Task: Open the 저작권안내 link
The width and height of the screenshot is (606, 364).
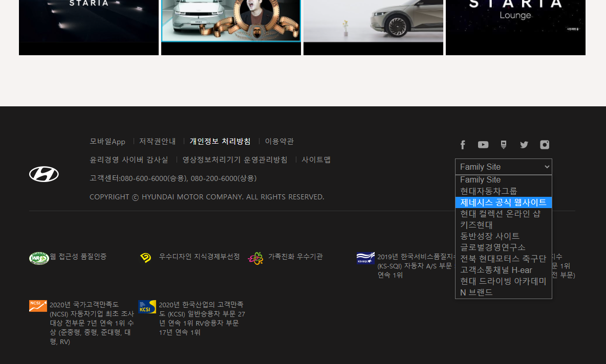Action: [x=157, y=141]
